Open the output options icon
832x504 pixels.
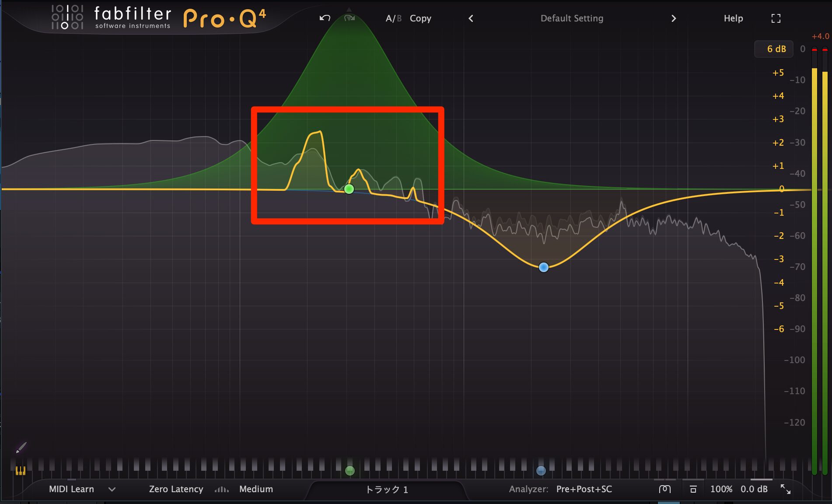[693, 489]
